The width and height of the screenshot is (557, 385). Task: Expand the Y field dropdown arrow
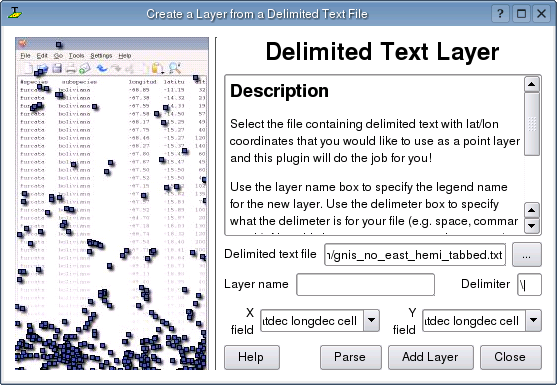(533, 320)
